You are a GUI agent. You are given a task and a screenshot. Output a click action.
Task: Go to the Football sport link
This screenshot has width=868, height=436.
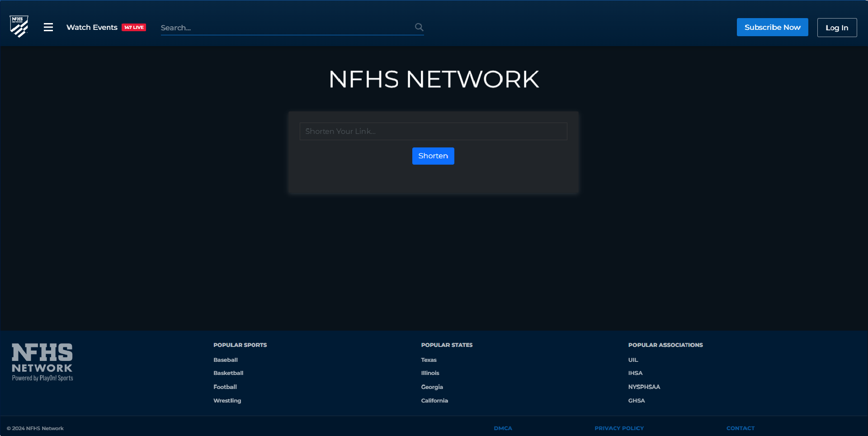click(x=225, y=387)
